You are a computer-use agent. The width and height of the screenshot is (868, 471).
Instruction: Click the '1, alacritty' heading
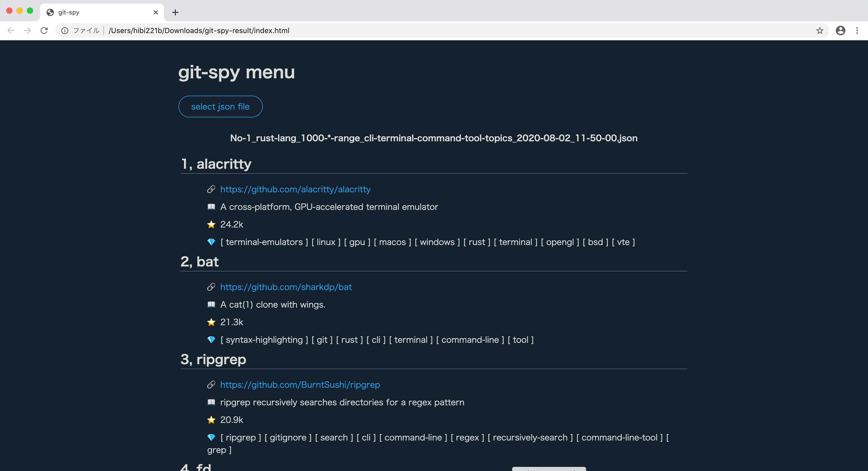[216, 164]
